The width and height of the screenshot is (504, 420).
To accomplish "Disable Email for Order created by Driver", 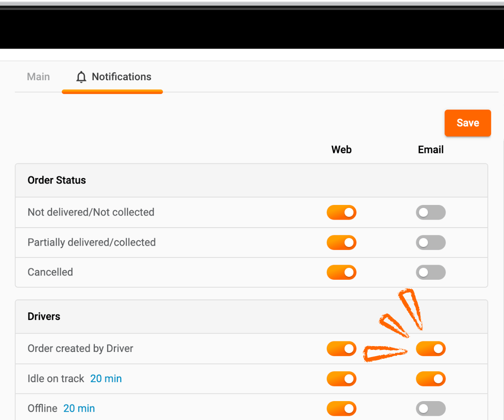I will tap(430, 349).
